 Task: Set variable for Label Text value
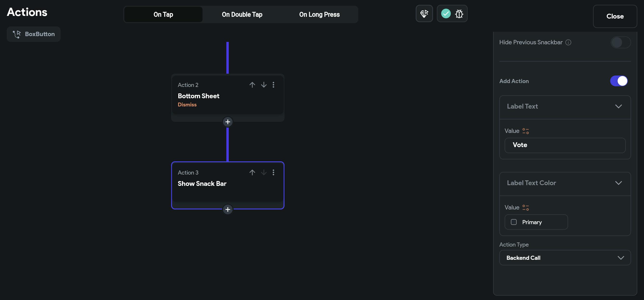tap(526, 131)
